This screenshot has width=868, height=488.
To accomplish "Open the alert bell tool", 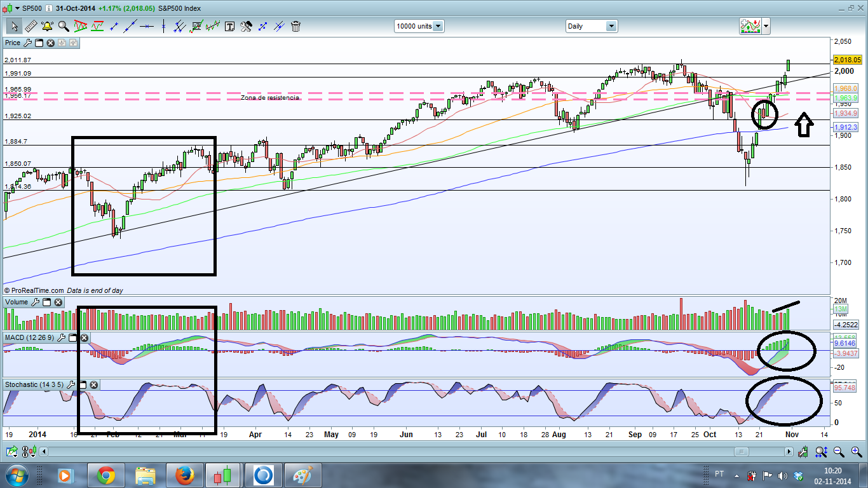I will tap(47, 26).
